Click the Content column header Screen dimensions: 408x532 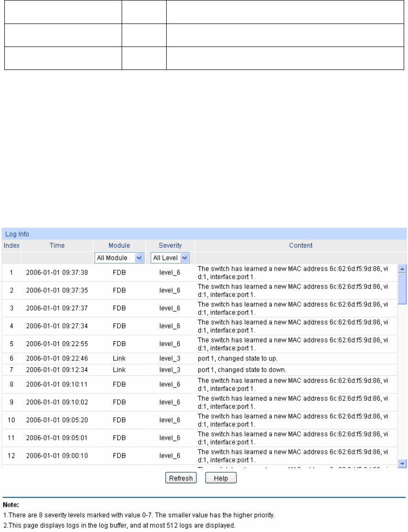[301, 245]
